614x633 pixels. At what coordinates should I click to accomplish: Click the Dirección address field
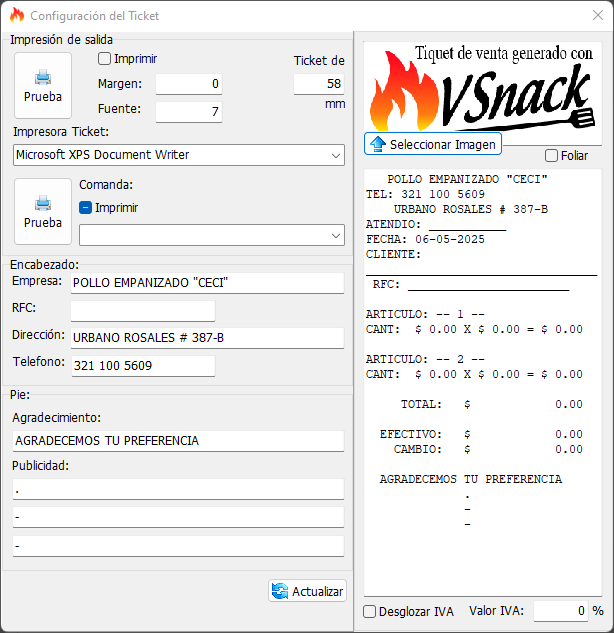pos(207,338)
